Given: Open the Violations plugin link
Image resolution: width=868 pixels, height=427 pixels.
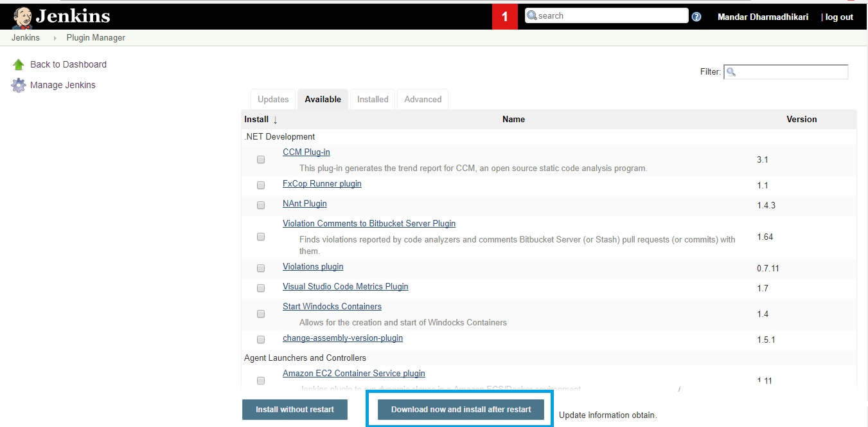Looking at the screenshot, I should (313, 267).
